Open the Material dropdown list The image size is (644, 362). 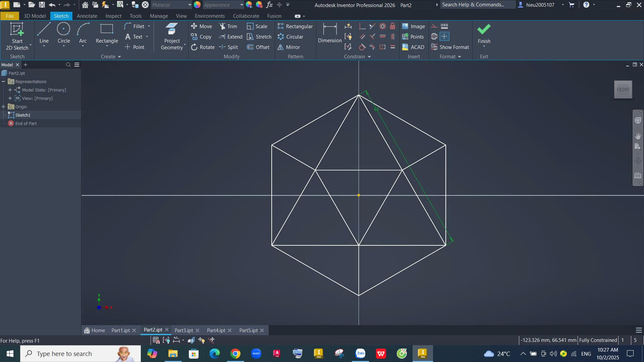point(190,5)
